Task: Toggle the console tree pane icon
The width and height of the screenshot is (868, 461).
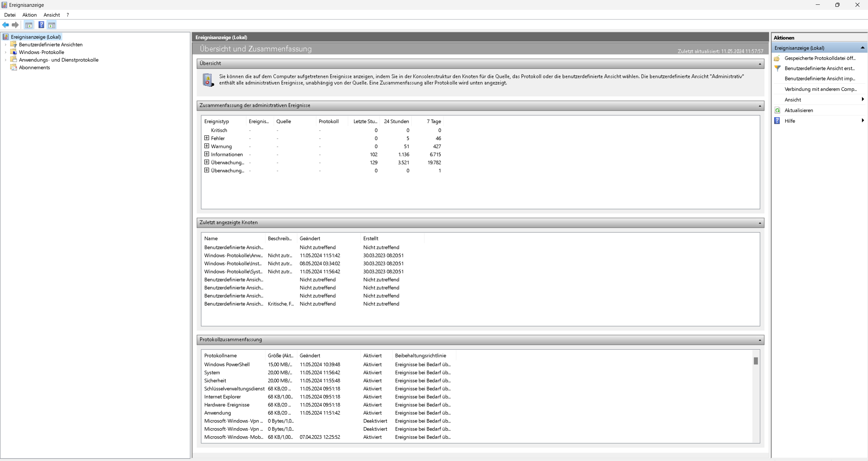Action: pyautogui.click(x=29, y=25)
